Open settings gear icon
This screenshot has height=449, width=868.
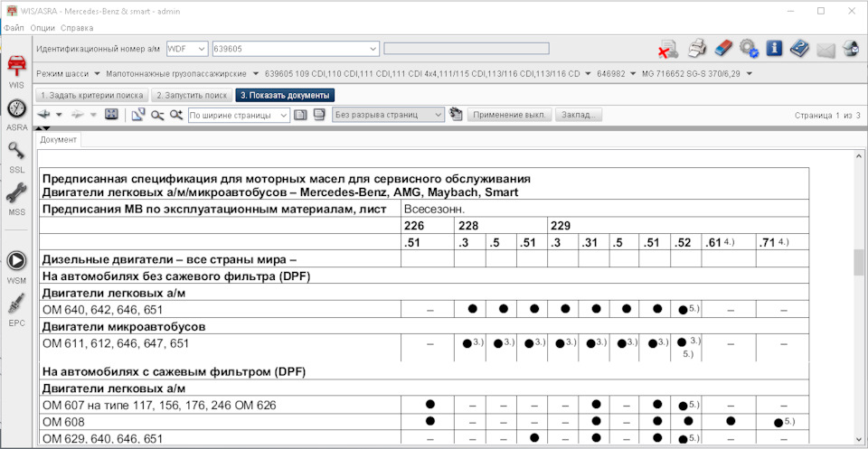click(749, 49)
